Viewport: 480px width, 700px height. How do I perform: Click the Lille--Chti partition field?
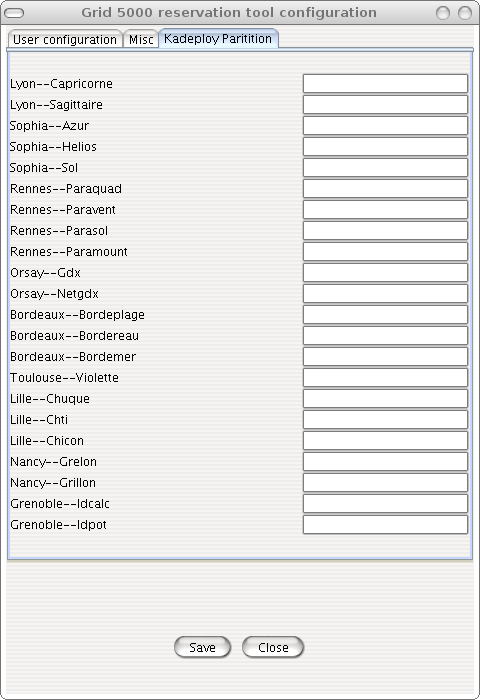tap(385, 419)
